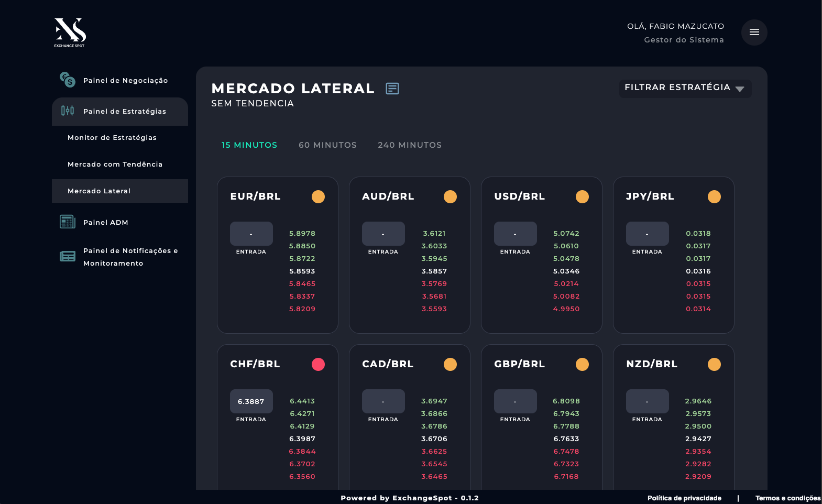Select Mercado Lateral sidebar item
The width and height of the screenshot is (822, 504).
coord(120,191)
